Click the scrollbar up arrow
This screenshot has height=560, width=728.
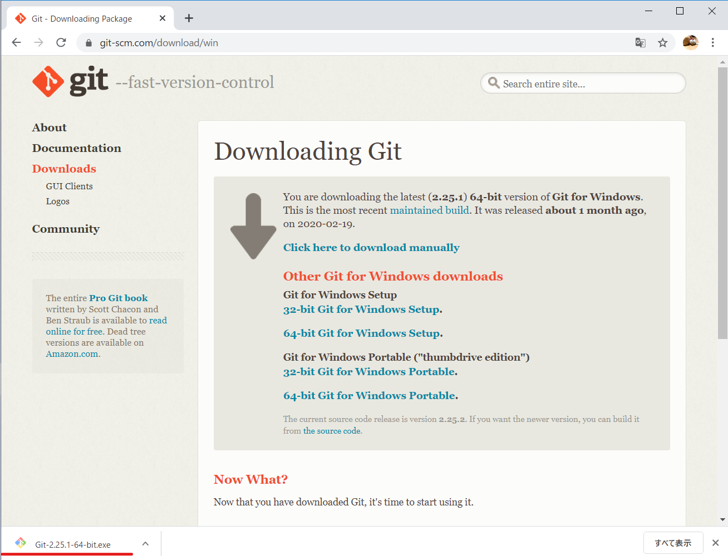722,62
